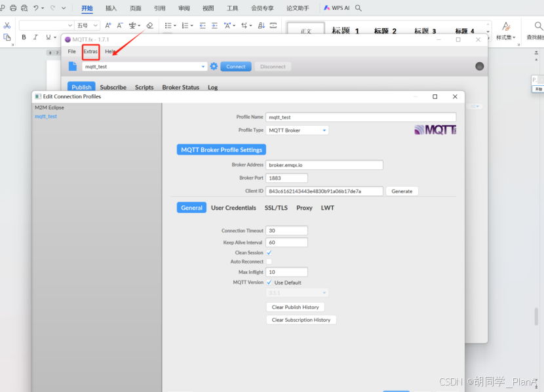Click the Copy icon in WPS ribbon
The image size is (544, 392).
(7, 37)
